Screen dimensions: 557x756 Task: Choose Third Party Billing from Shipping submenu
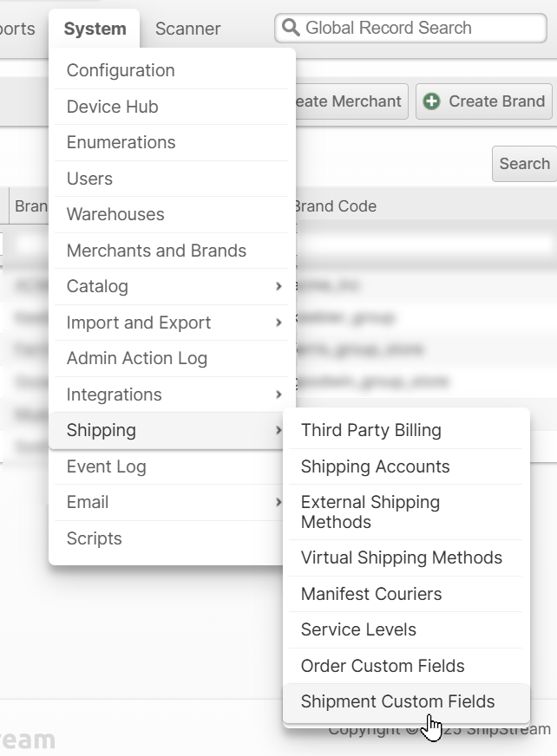[370, 430]
